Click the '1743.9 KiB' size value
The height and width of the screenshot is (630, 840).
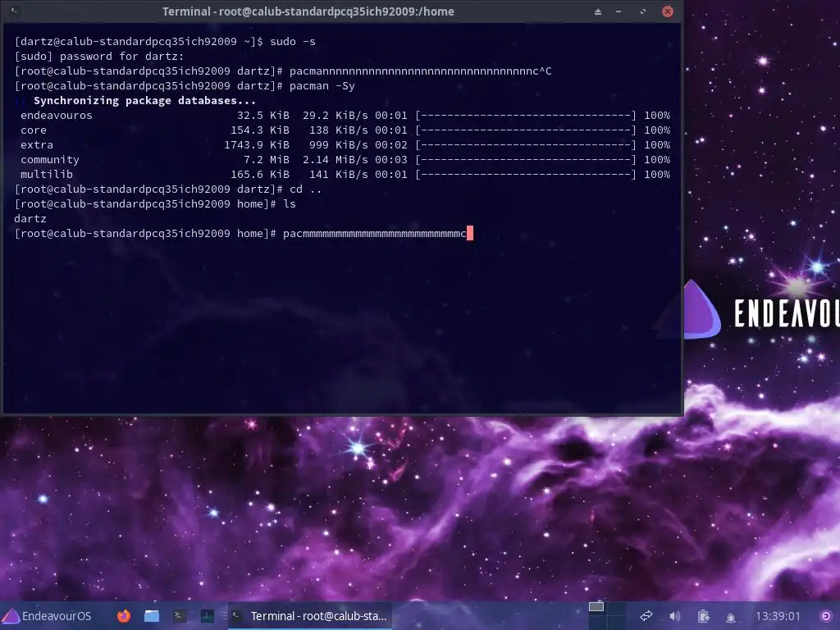coord(257,144)
